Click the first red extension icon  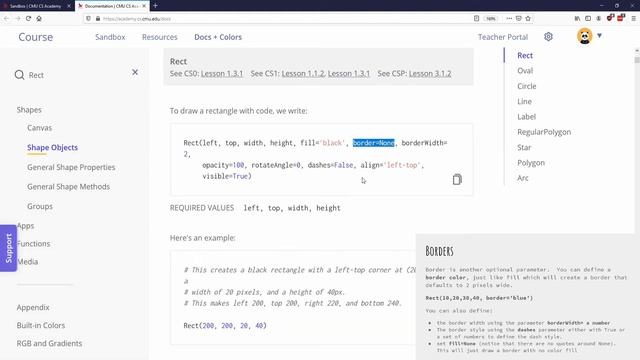click(610, 18)
